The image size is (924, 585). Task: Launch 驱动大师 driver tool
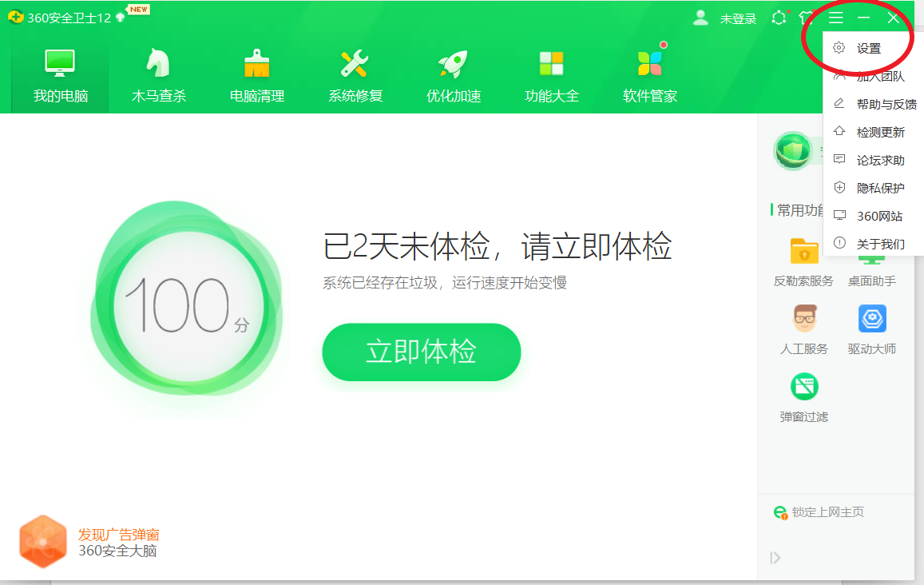click(872, 319)
